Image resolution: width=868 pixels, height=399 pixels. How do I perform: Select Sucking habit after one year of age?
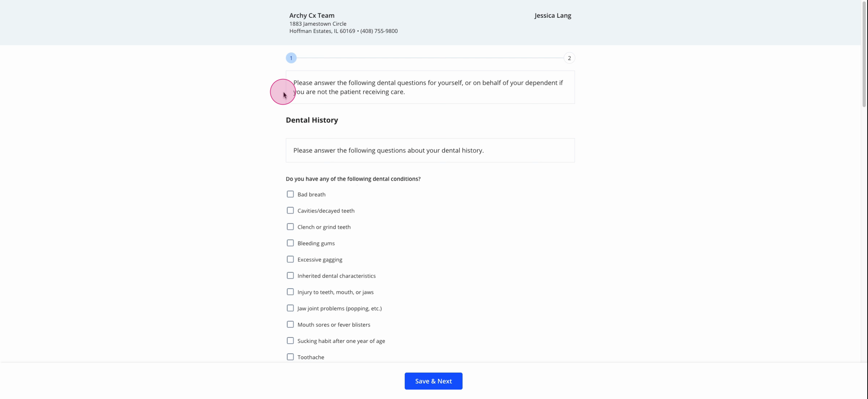pyautogui.click(x=290, y=341)
